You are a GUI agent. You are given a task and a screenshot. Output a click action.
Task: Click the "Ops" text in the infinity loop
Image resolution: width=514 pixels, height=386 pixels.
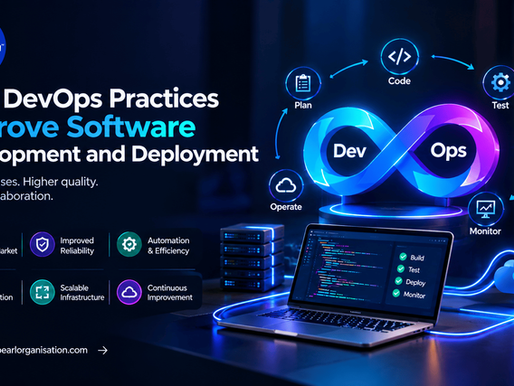pos(448,152)
